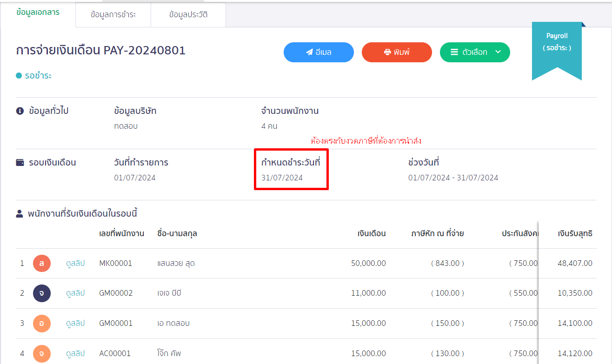The width and height of the screenshot is (612, 364).
Task: Click employee ID AC00001
Action: point(115,353)
